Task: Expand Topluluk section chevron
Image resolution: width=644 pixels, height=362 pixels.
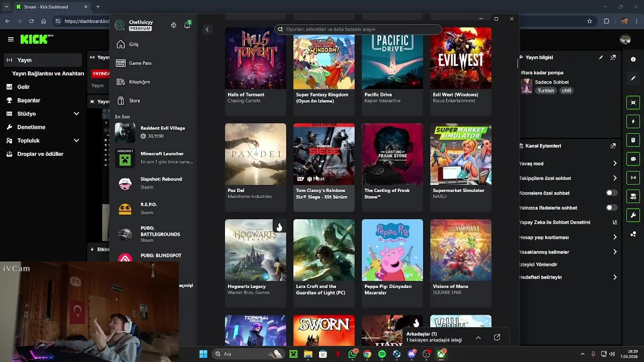Action: pyautogui.click(x=76, y=141)
